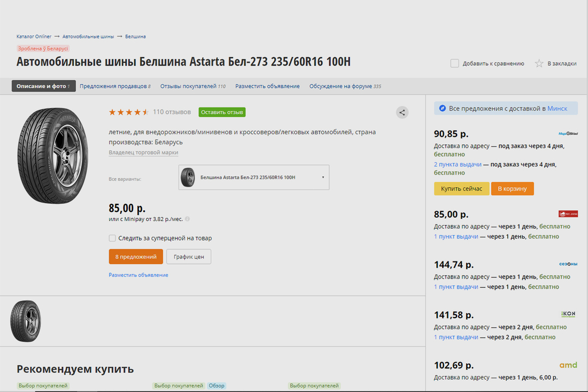Open the 'График цен' price chart
This screenshot has width=588, height=392.
[x=189, y=257]
